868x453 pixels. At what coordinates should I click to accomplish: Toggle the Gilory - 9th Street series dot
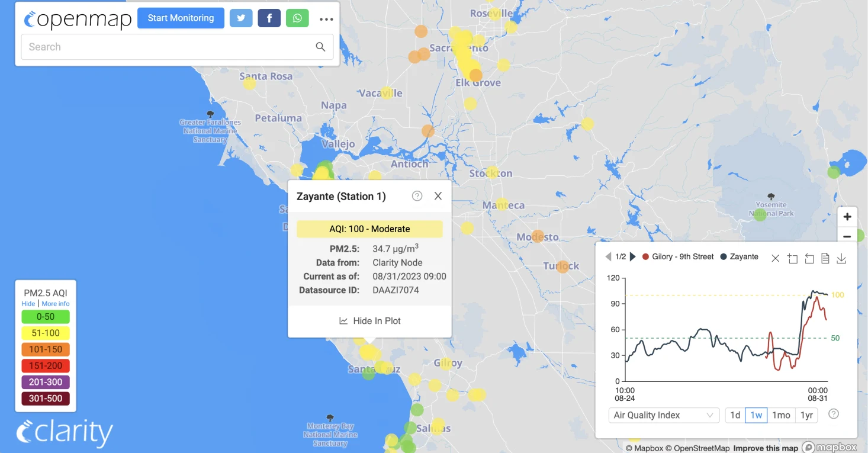pyautogui.click(x=644, y=256)
